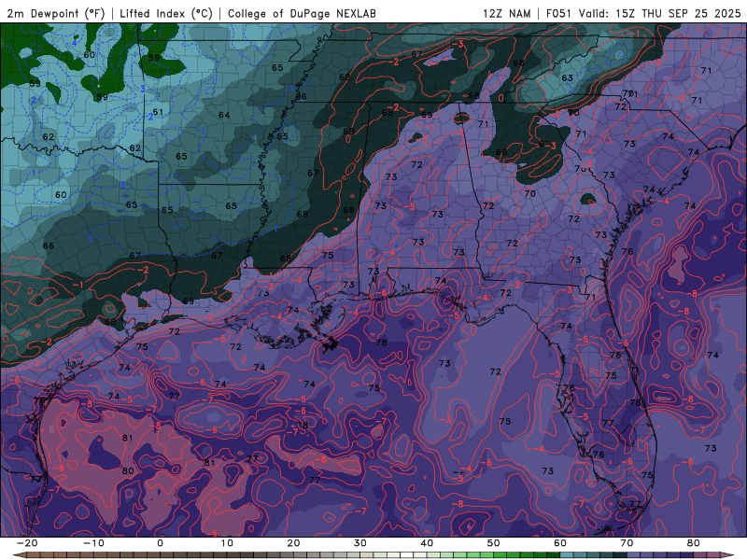Click the '50' colorbar label
Screen dimensions: 747x560
pos(494,543)
